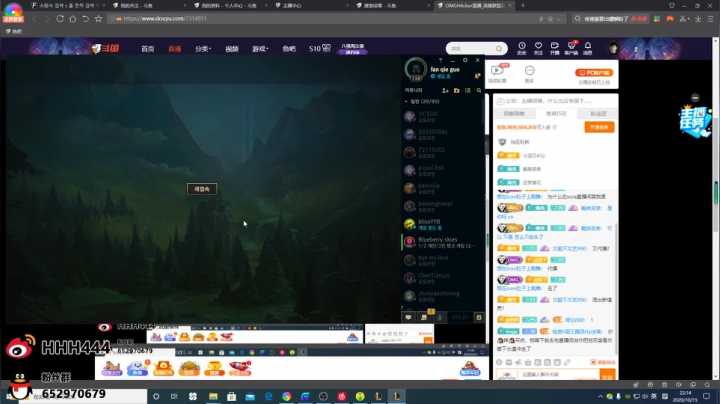Image resolution: width=720 pixels, height=404 pixels.
Task: Select friend Blueberry skies in the friends list
Action: pos(443,242)
